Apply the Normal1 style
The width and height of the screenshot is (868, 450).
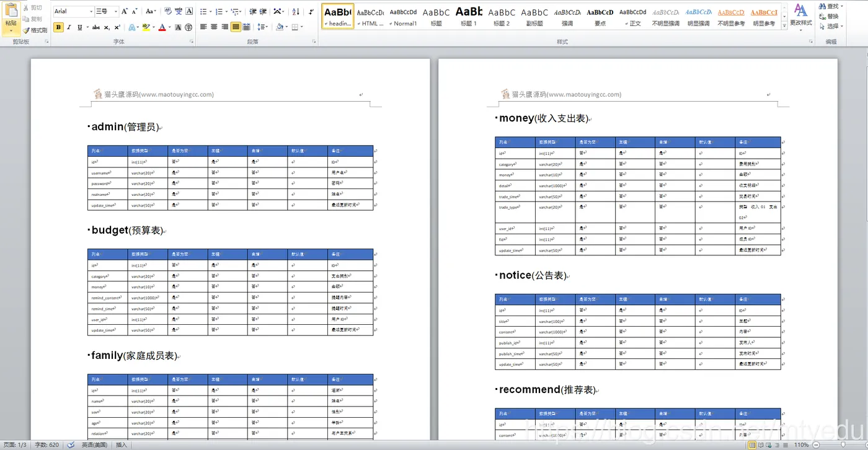coord(403,16)
